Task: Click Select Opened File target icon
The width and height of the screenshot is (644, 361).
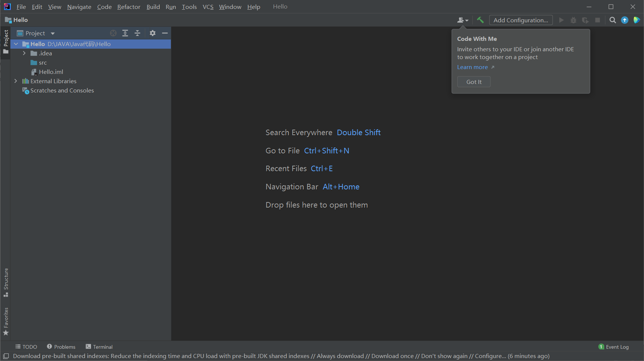Action: pyautogui.click(x=113, y=33)
